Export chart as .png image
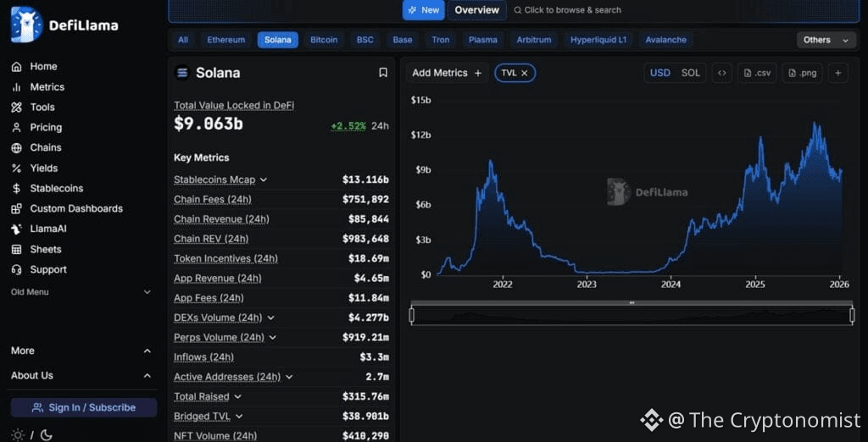The image size is (868, 442). click(802, 73)
